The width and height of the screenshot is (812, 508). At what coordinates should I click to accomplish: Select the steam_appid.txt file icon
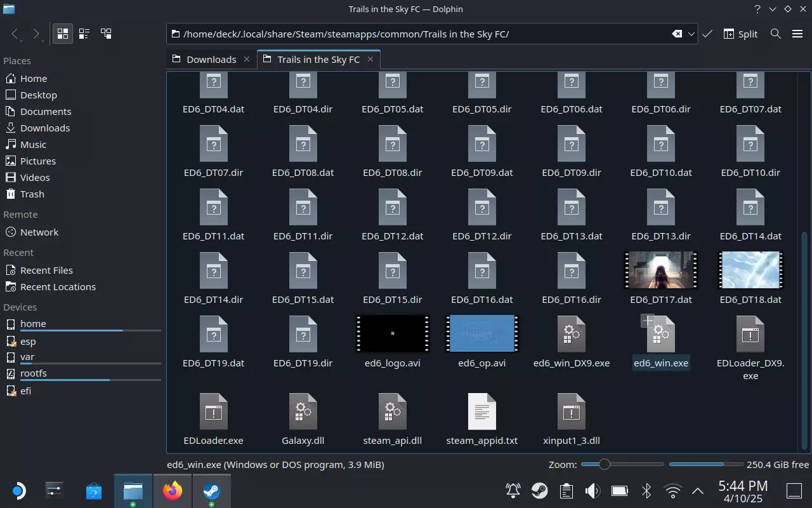482,411
